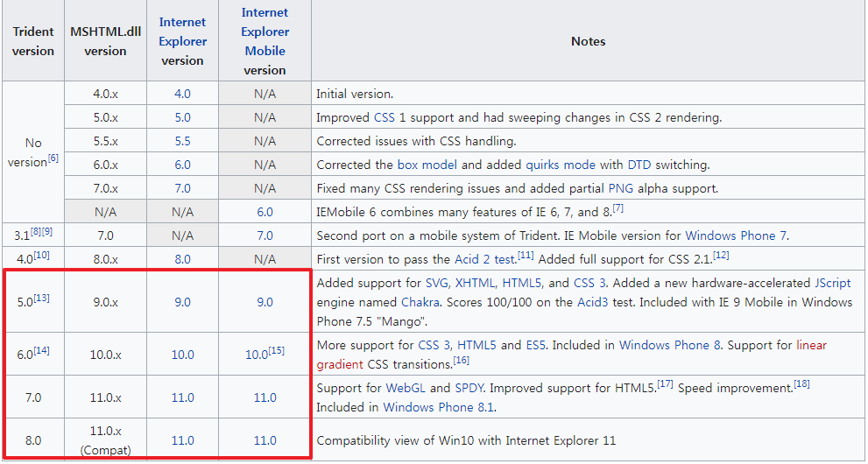Open Internet Explorer 5.0 version link
The image size is (868, 464).
click(x=182, y=118)
